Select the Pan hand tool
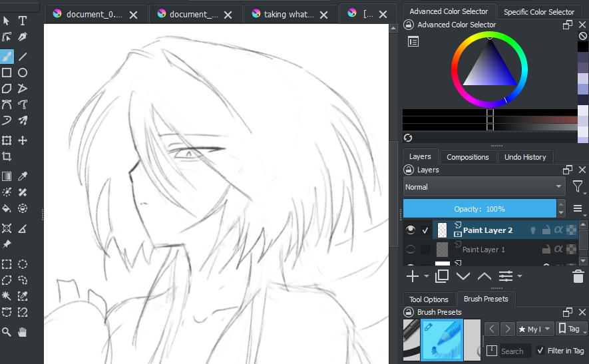The width and height of the screenshot is (589, 364). (x=23, y=332)
